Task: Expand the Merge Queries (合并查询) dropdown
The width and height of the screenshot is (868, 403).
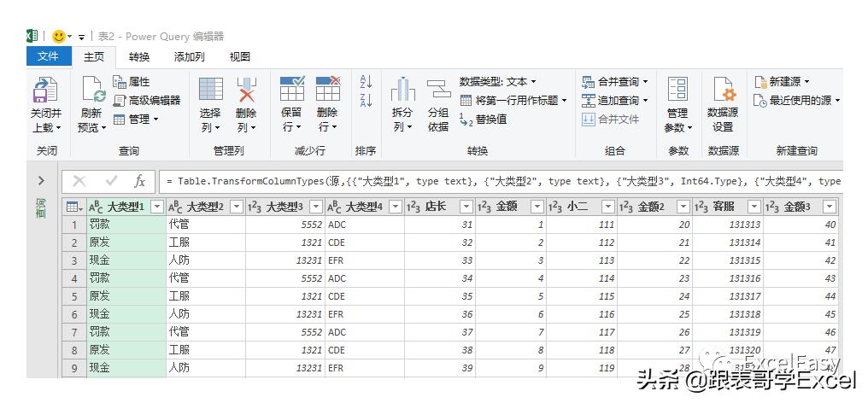Action: pyautogui.click(x=645, y=82)
